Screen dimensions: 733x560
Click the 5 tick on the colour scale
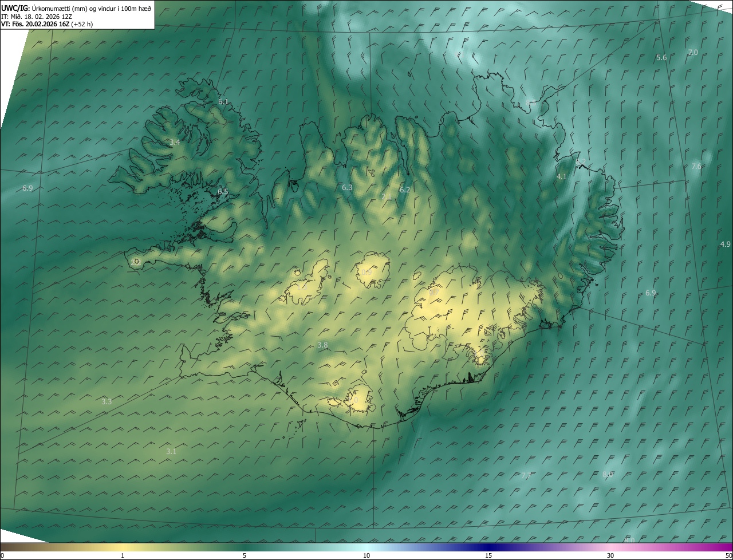point(245,555)
